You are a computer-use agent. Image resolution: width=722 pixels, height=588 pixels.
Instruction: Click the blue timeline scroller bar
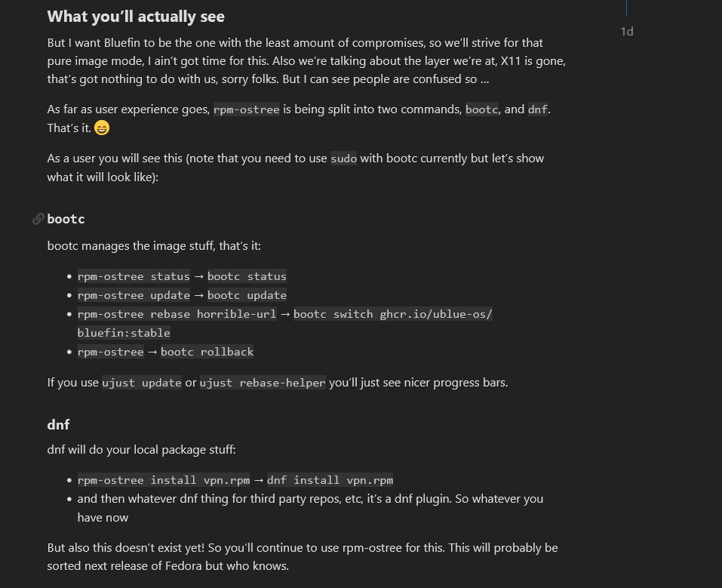point(626,8)
